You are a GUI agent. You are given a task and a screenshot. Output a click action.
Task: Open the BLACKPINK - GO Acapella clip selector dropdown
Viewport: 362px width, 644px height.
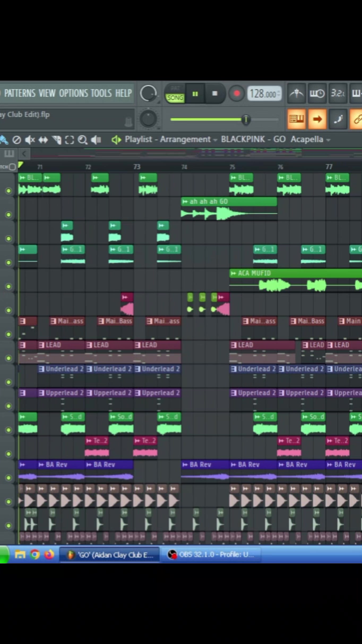[275, 139]
